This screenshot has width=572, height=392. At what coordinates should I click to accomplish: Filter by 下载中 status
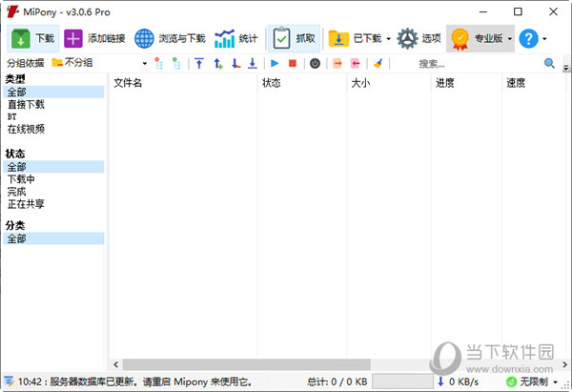pos(21,179)
